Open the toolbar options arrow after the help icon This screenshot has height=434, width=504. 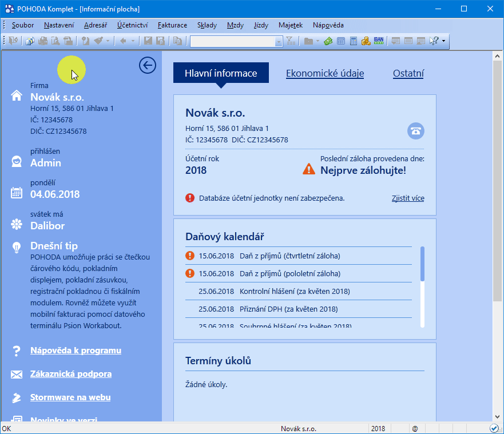[443, 41]
